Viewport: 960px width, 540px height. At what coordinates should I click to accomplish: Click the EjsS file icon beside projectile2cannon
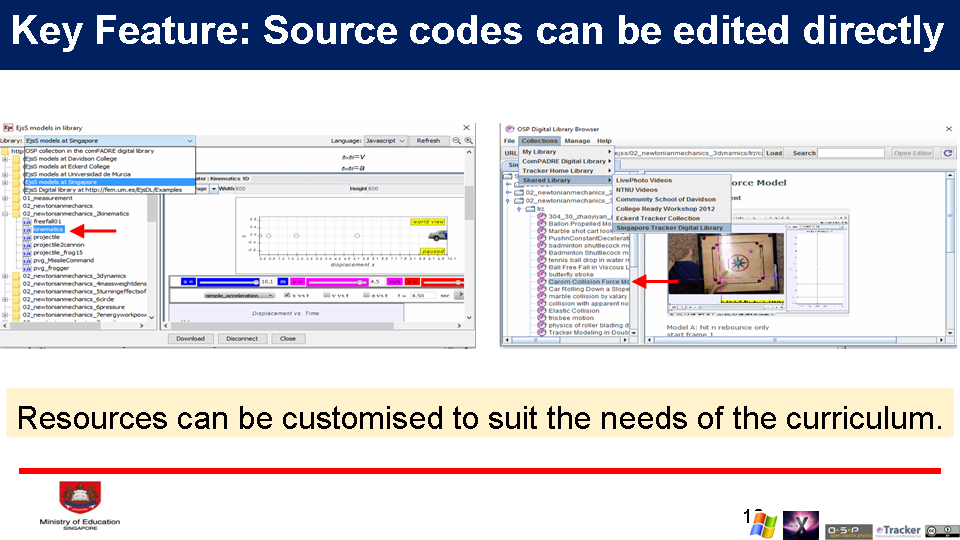pos(27,245)
